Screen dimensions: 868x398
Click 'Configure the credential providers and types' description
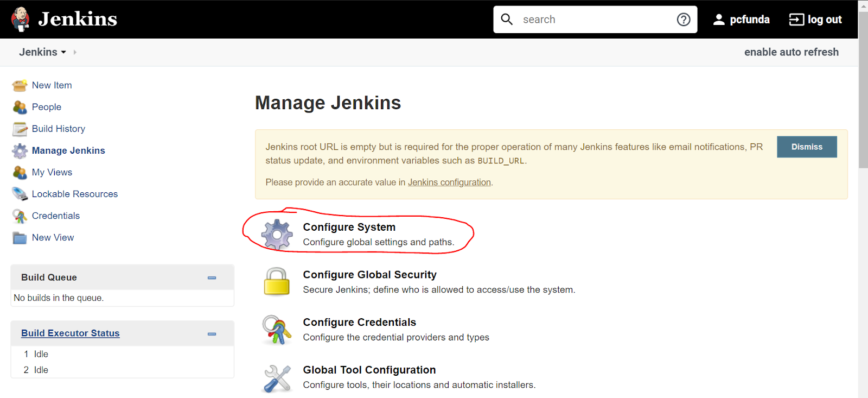point(396,337)
